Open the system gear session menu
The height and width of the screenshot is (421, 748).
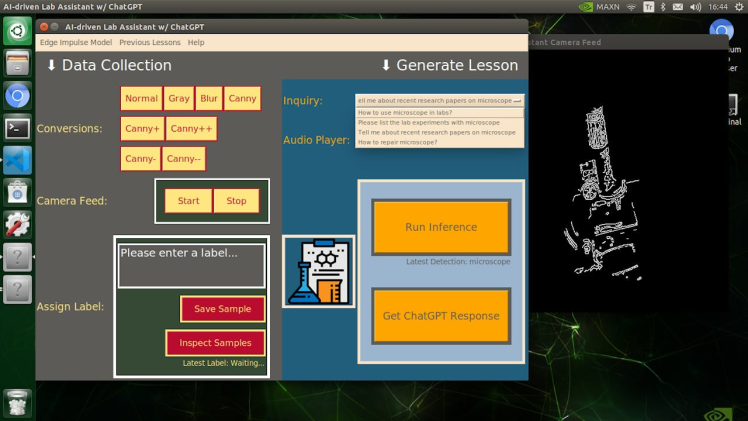739,7
